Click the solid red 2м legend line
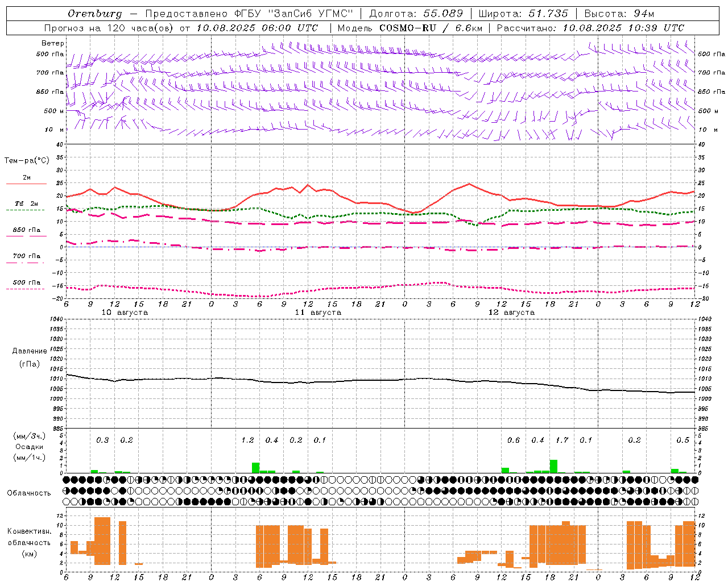This screenshot has height=582, width=728. [x=26, y=184]
